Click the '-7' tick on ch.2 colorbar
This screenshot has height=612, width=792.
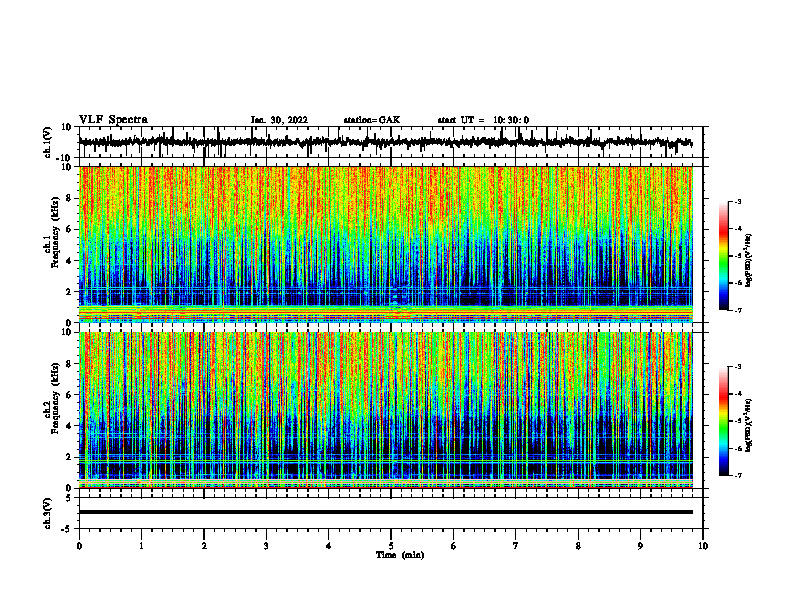point(738,475)
